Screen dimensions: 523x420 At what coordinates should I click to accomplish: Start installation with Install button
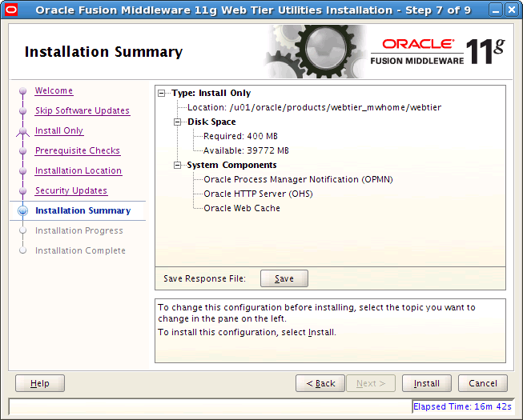click(x=427, y=383)
